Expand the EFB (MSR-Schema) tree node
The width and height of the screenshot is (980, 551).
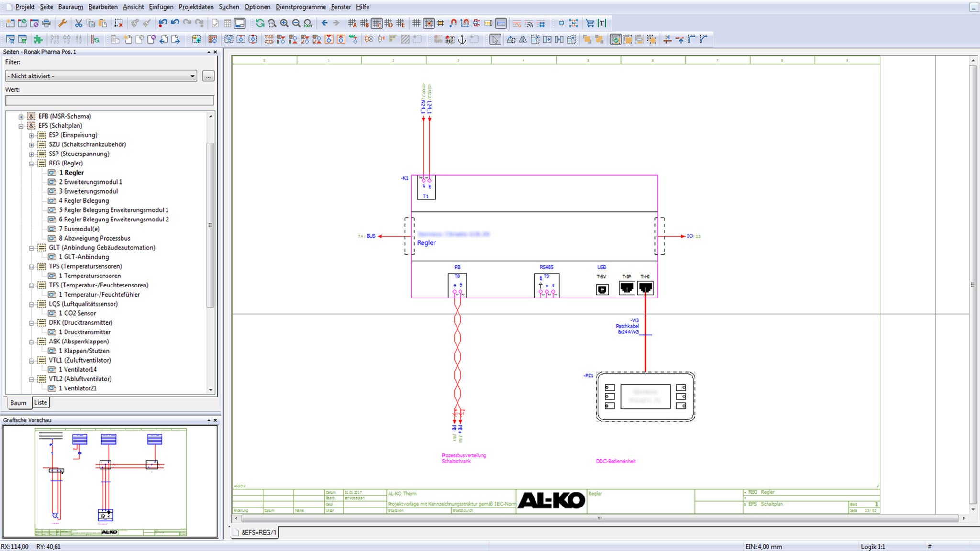[x=21, y=117]
